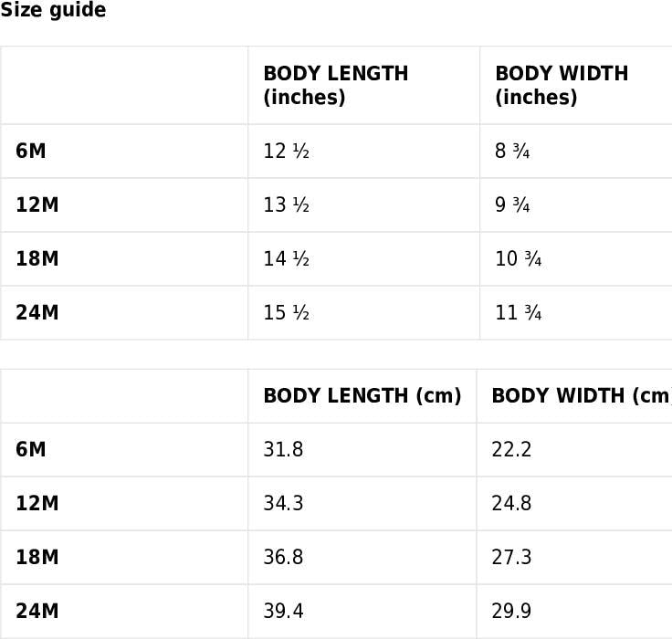Click the 11 ¾ body width value
672x639 pixels.
pyautogui.click(x=518, y=313)
